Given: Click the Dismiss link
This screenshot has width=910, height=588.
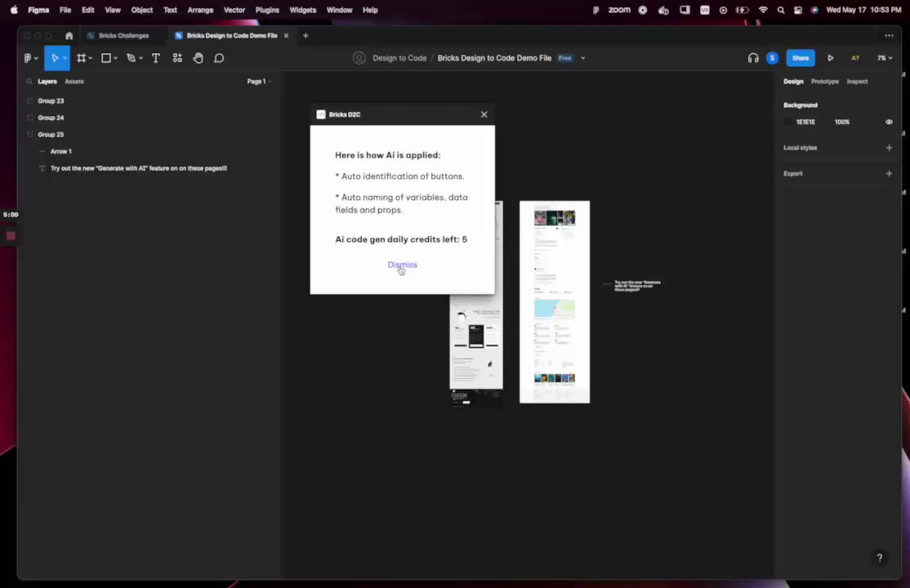Looking at the screenshot, I should [402, 265].
